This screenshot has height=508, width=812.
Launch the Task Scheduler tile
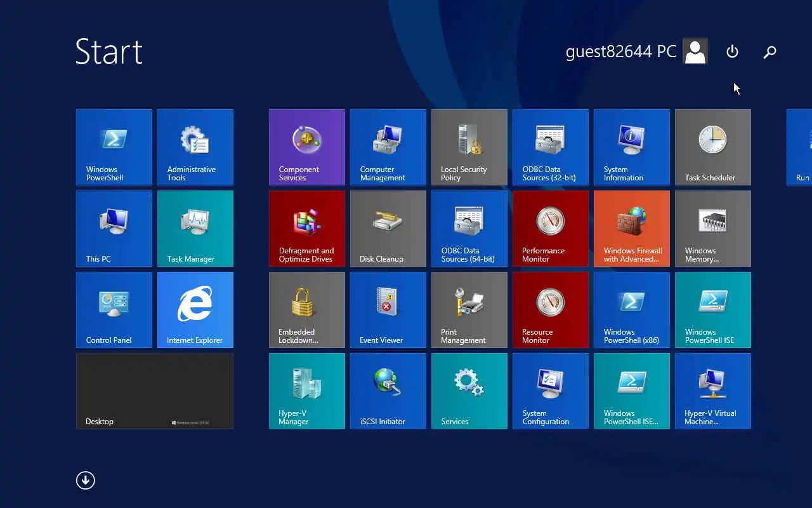pos(713,147)
